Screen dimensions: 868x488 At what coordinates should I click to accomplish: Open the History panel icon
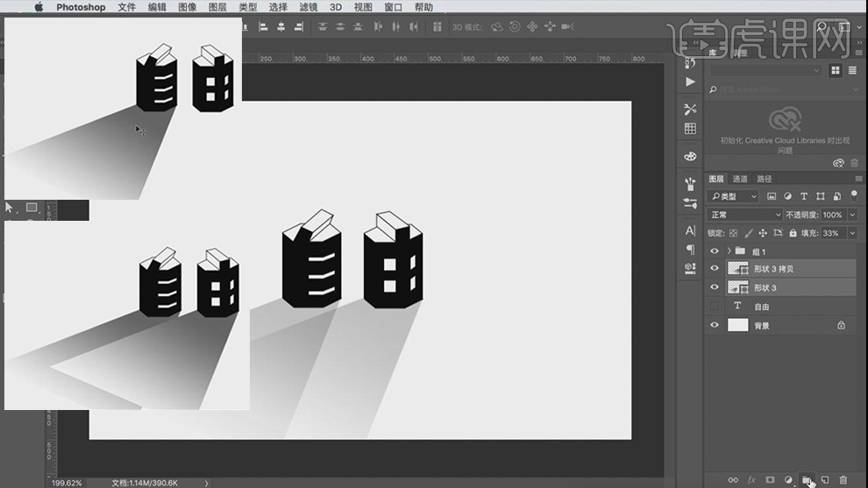point(690,62)
